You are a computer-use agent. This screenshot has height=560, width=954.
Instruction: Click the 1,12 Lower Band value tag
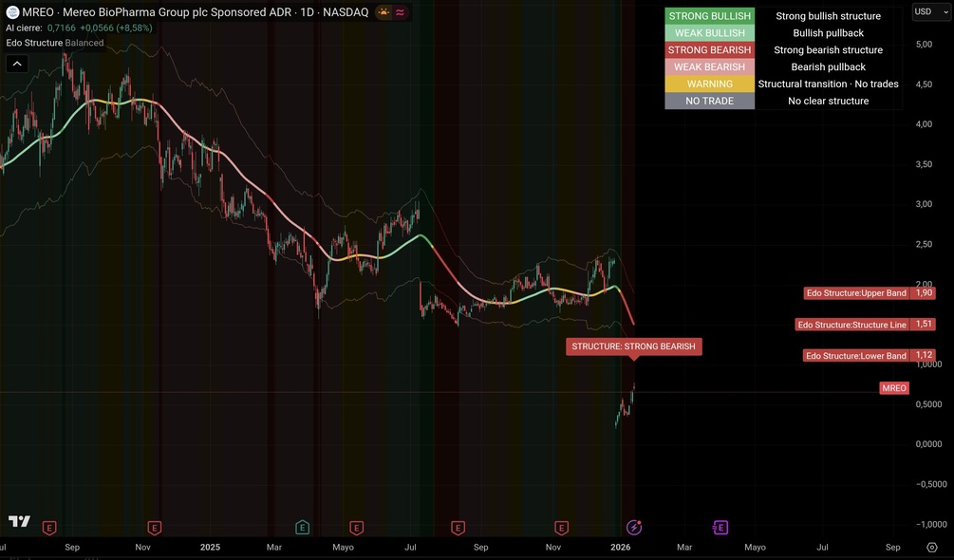tap(924, 356)
